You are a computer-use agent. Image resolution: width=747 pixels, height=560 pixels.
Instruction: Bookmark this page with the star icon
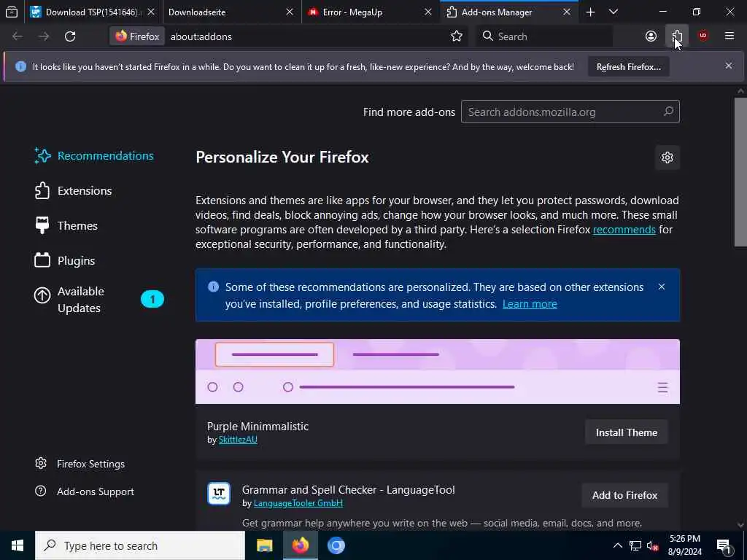click(457, 36)
